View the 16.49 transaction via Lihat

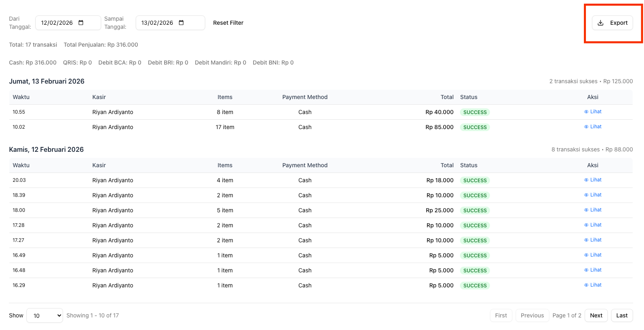click(596, 255)
